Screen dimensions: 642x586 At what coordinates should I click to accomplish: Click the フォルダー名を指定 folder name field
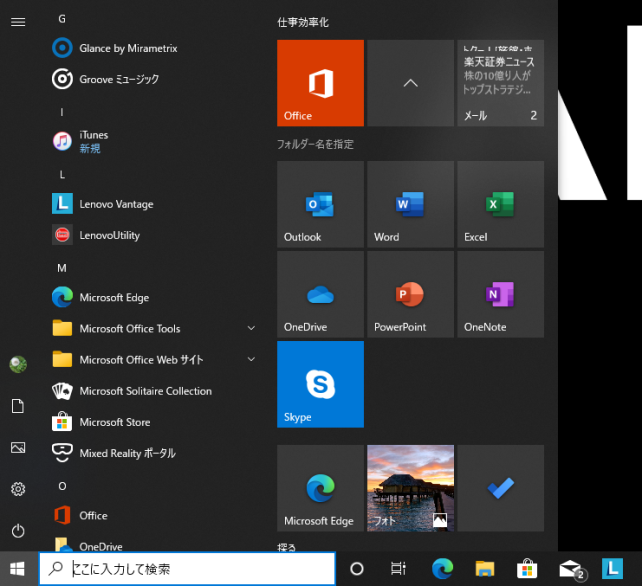[315, 144]
